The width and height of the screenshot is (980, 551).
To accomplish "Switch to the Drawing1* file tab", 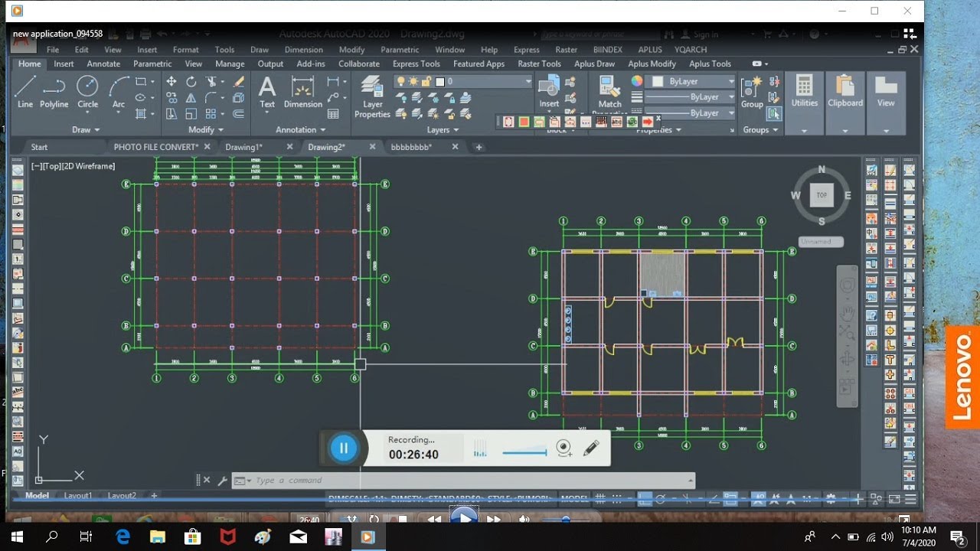I will [243, 147].
